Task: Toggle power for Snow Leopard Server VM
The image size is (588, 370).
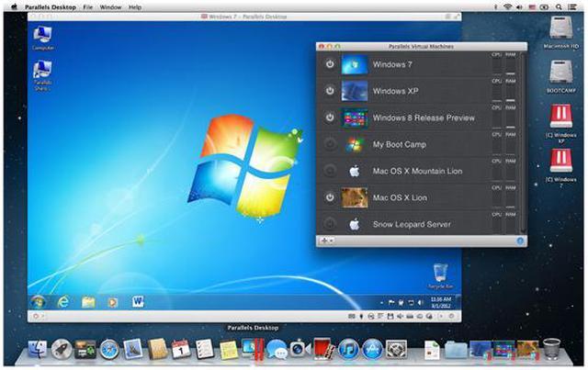Action: click(x=330, y=224)
